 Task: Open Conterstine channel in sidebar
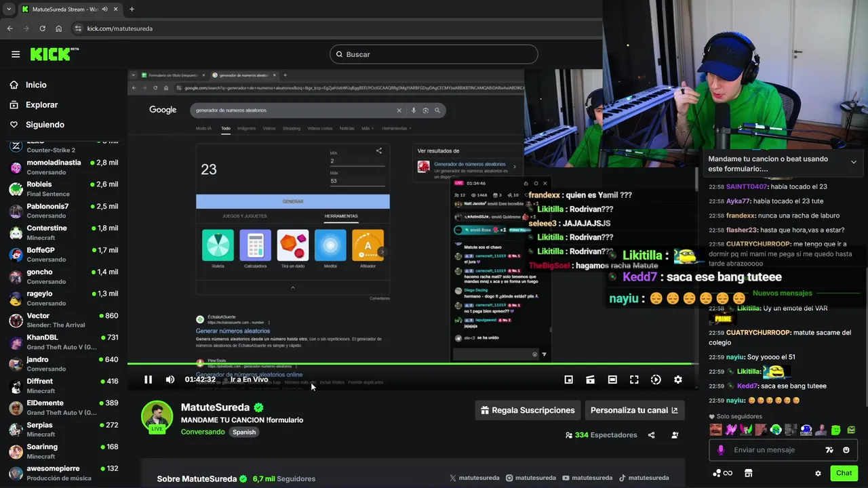click(62, 232)
